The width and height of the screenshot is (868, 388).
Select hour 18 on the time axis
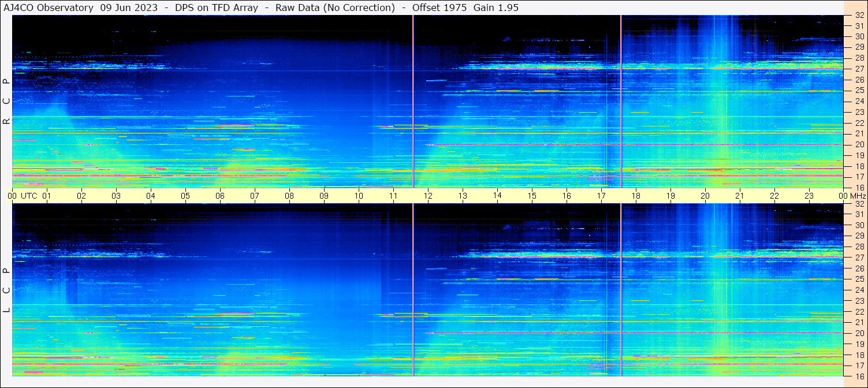tap(636, 196)
